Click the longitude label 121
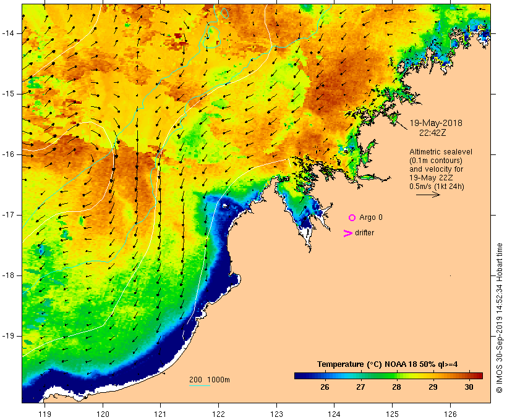This screenshot has height=420, width=507. click(x=160, y=414)
